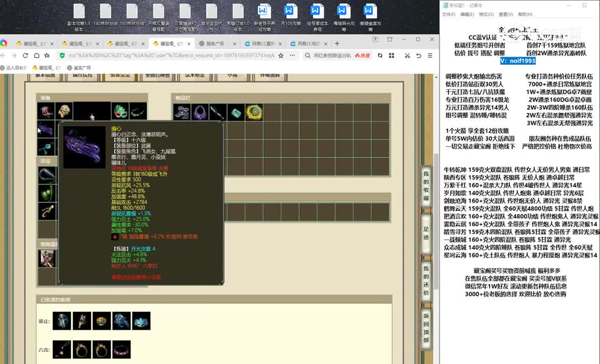Screen dimensions: 600x364
Task: Click the 牛转乾坤 line in Notepad
Action: pyautogui.click(x=517, y=170)
